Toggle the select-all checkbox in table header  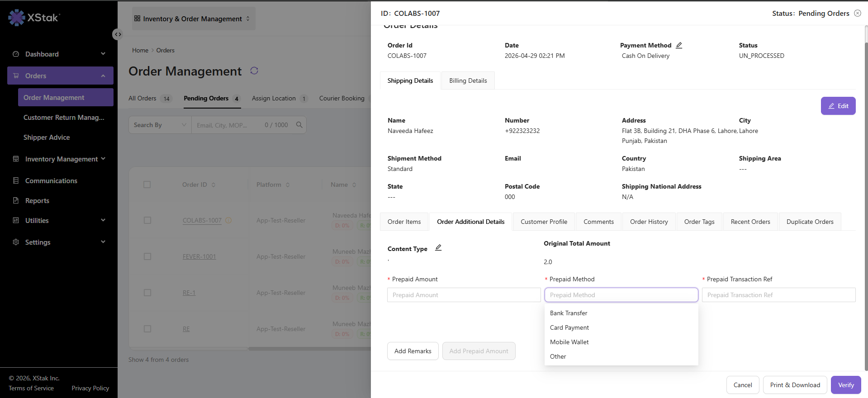[x=147, y=185]
